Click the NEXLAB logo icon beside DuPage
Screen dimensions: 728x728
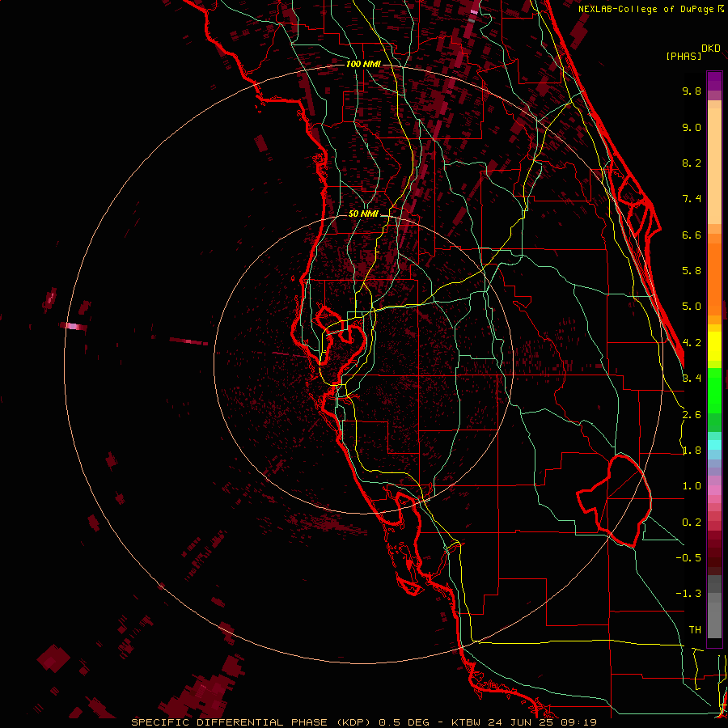721,9
